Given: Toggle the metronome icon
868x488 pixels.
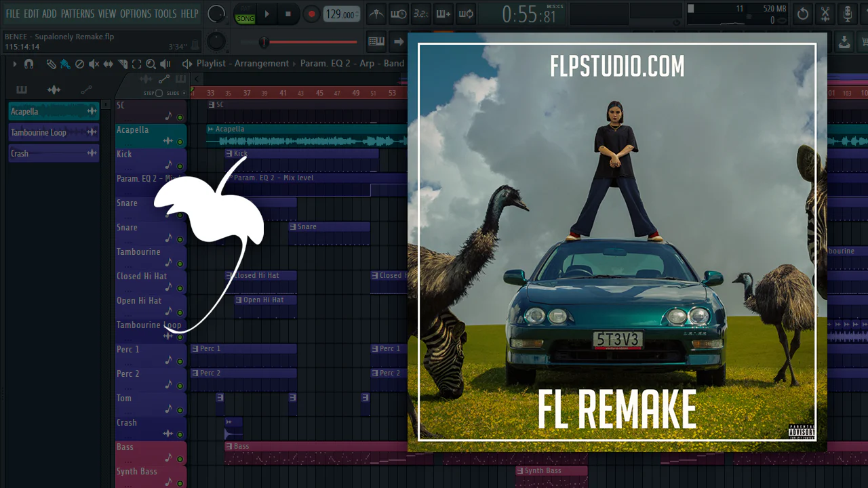Looking at the screenshot, I should (376, 14).
